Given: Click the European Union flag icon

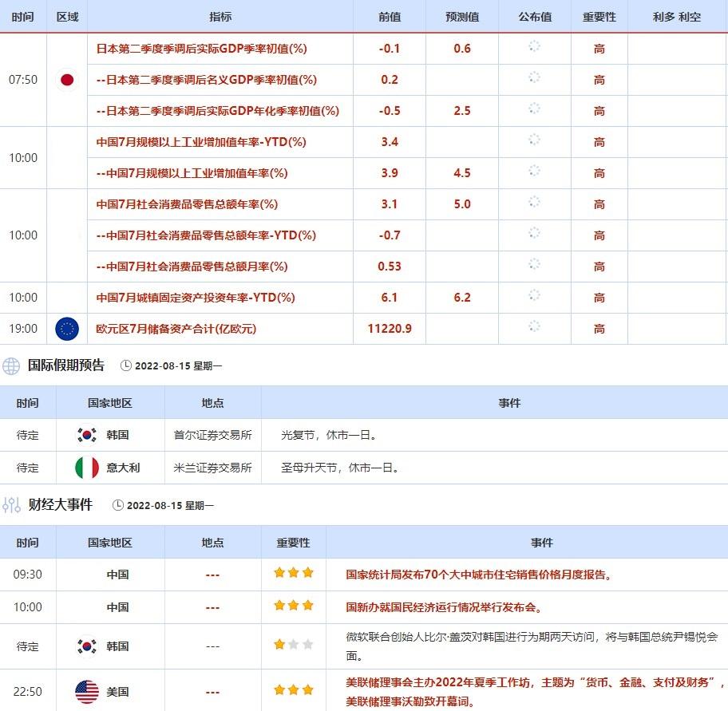Looking at the screenshot, I should (67, 329).
